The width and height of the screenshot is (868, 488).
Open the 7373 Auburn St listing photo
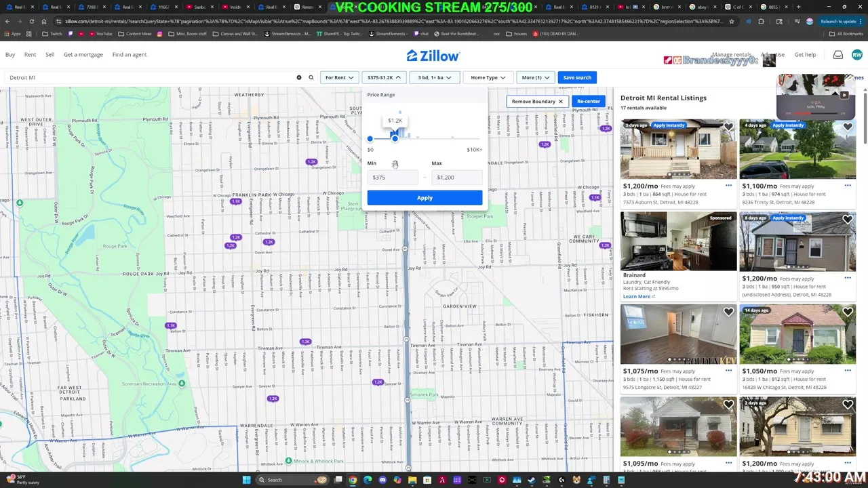pyautogui.click(x=678, y=149)
